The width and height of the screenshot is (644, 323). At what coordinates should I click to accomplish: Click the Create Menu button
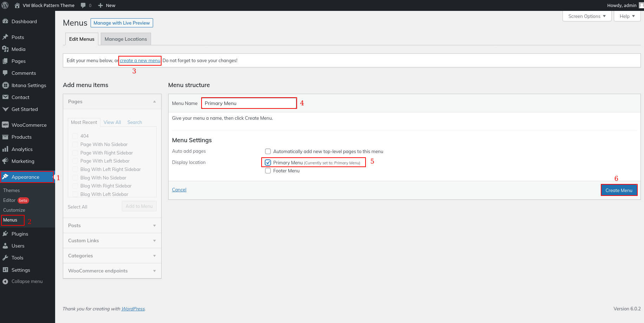click(619, 190)
